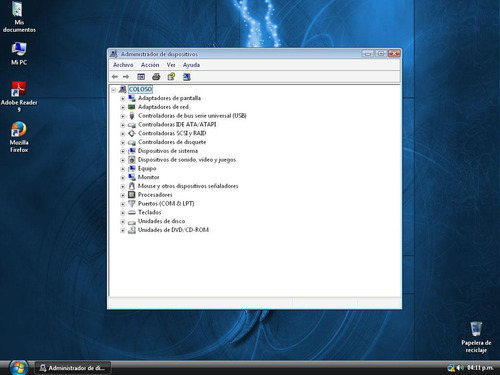Click the Adaptadores de pantalla display icon
The height and width of the screenshot is (375, 500).
tap(132, 98)
